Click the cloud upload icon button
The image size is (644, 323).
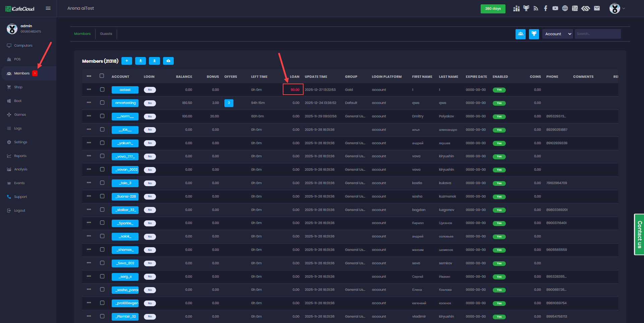pyautogui.click(x=168, y=61)
